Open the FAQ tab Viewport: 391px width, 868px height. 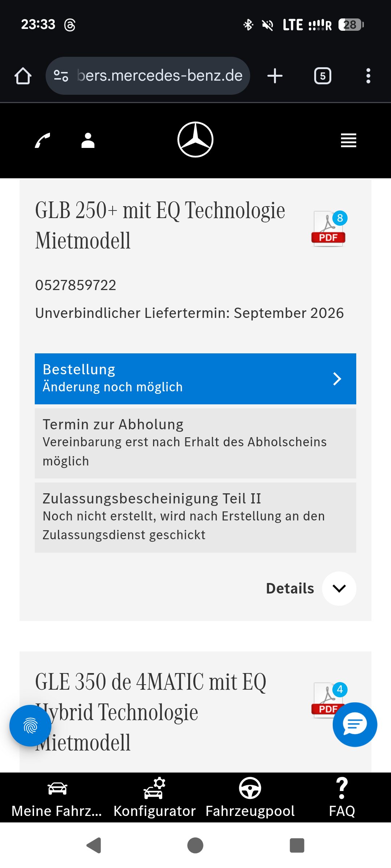click(x=342, y=798)
